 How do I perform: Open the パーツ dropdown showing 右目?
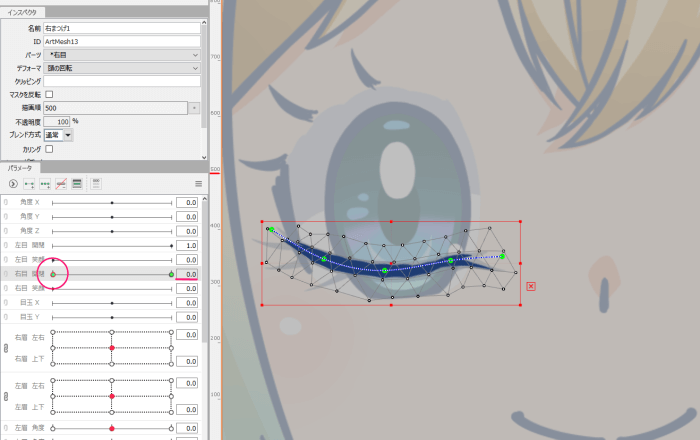click(x=121, y=55)
